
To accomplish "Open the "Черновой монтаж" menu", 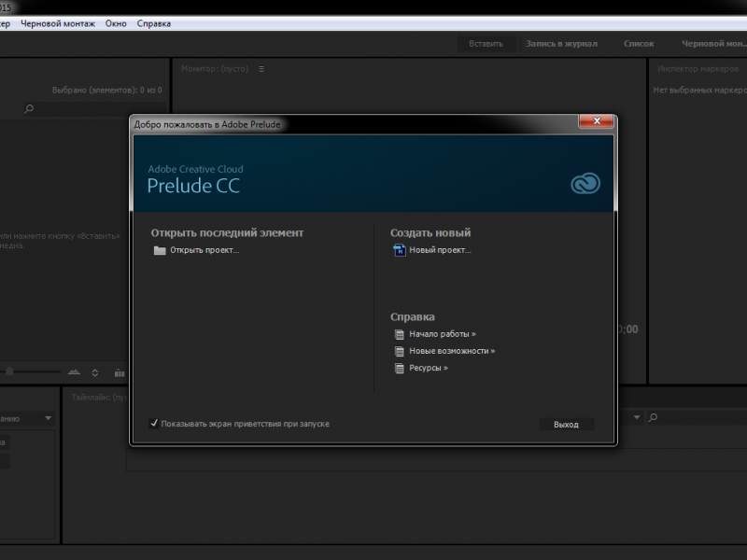I will (x=58, y=24).
